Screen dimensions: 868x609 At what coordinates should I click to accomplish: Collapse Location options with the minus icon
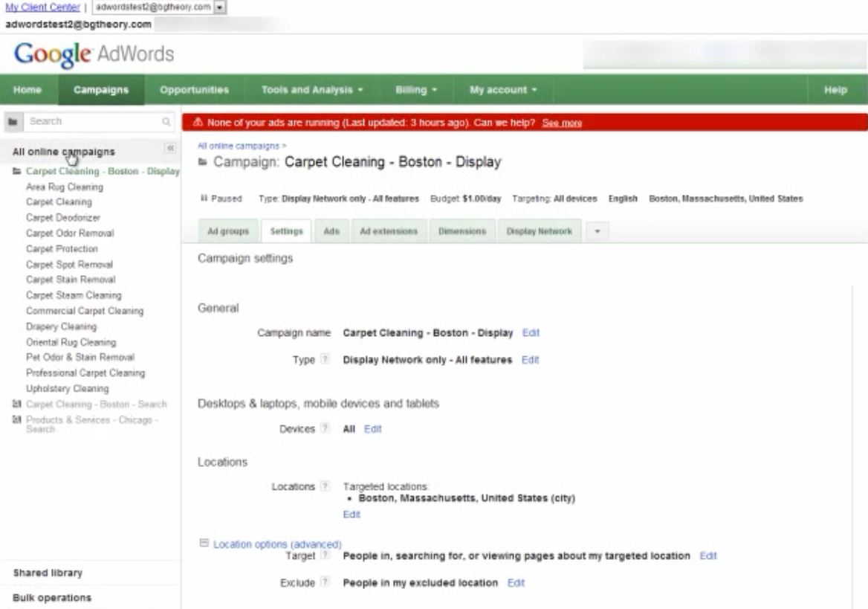coord(204,543)
